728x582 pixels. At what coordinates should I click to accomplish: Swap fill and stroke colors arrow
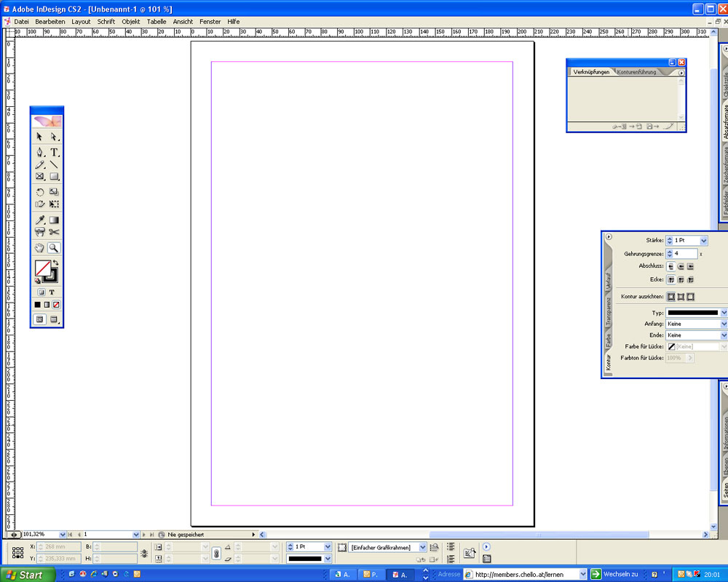coord(55,263)
